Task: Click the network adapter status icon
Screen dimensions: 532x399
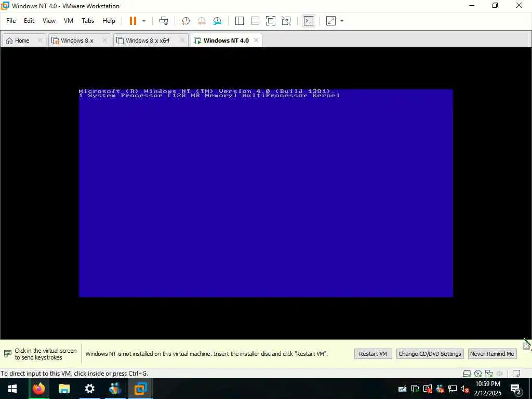Action: pyautogui.click(x=488, y=374)
